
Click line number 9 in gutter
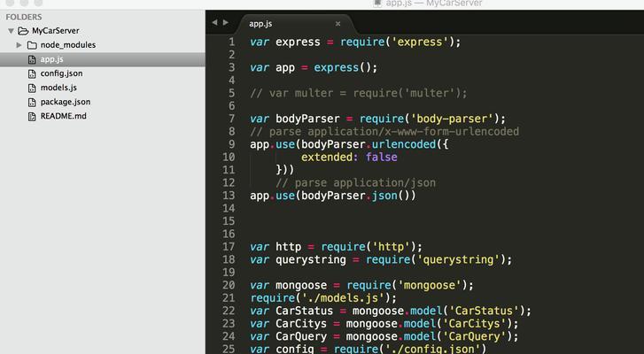tap(231, 144)
